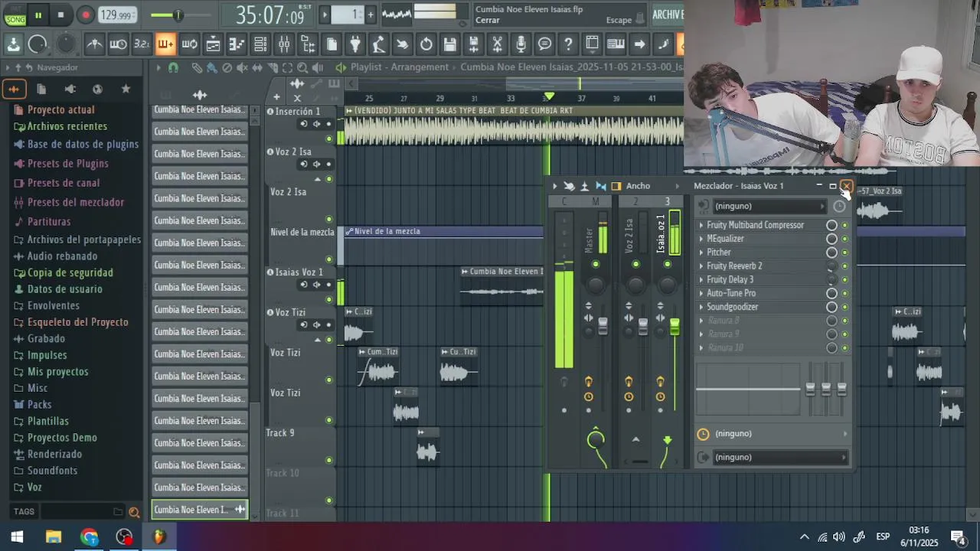Toggle MEqualizer effect enable light
980x551 pixels.
[845, 239]
